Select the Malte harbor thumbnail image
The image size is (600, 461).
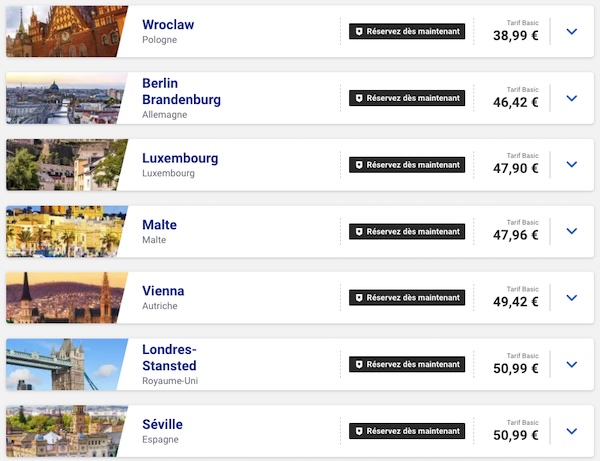(x=64, y=231)
